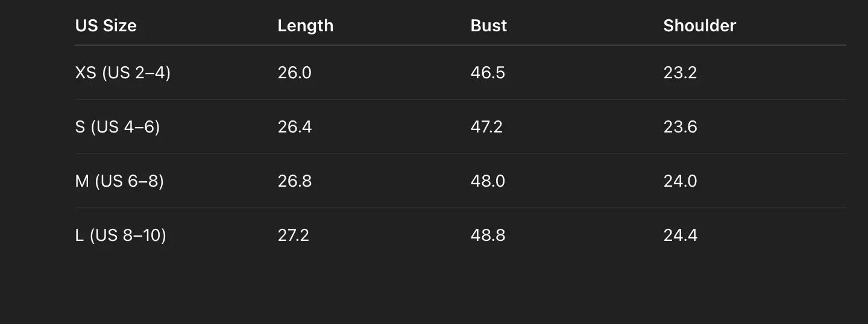Click the Shoulder column header
The height and width of the screenshot is (324, 868).
[x=699, y=26]
